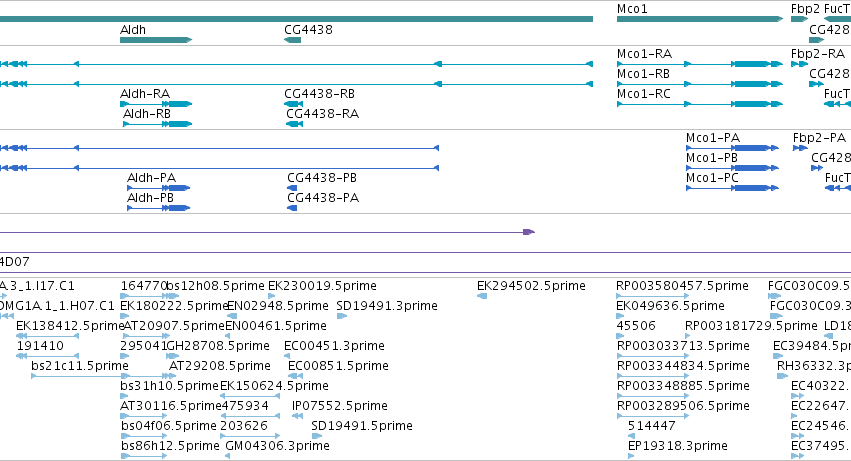Select the Mco1 gene span bar

(700, 19)
